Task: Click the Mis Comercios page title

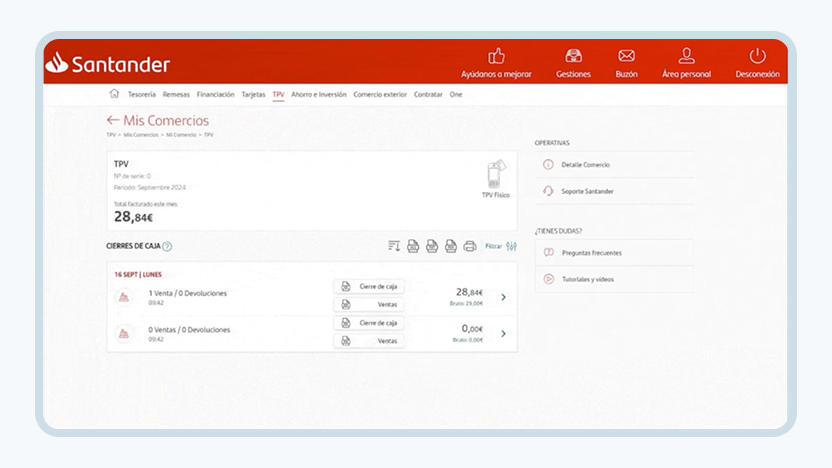Action: coord(166,120)
